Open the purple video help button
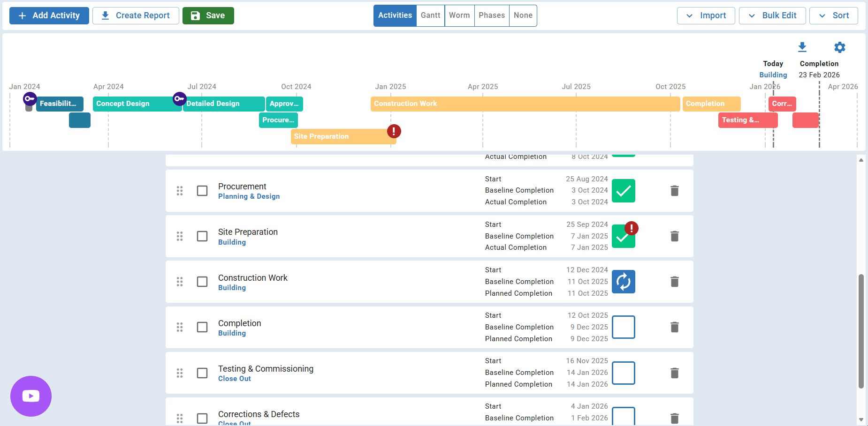 point(31,396)
